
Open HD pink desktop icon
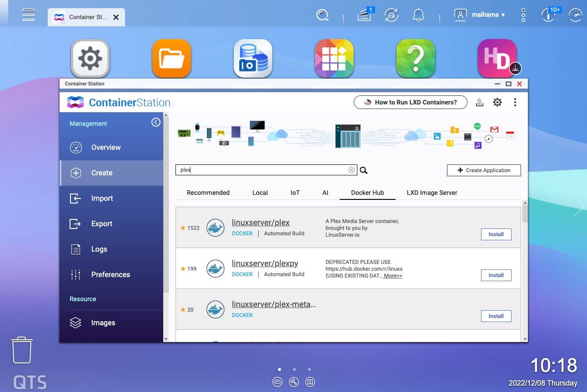(497, 59)
